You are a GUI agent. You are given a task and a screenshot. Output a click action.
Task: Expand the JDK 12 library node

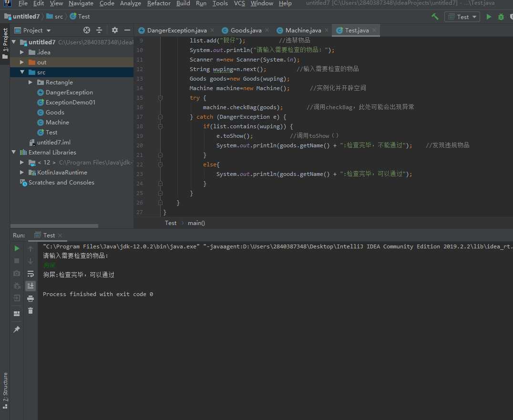22,162
